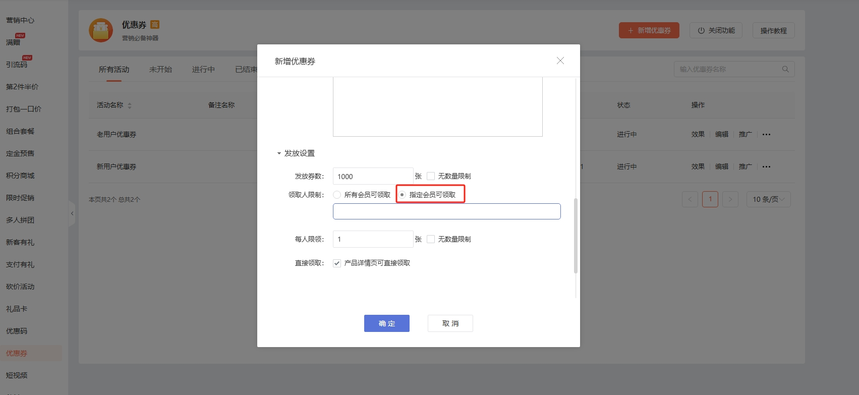Open 优惠券 in sidebar

(x=16, y=353)
